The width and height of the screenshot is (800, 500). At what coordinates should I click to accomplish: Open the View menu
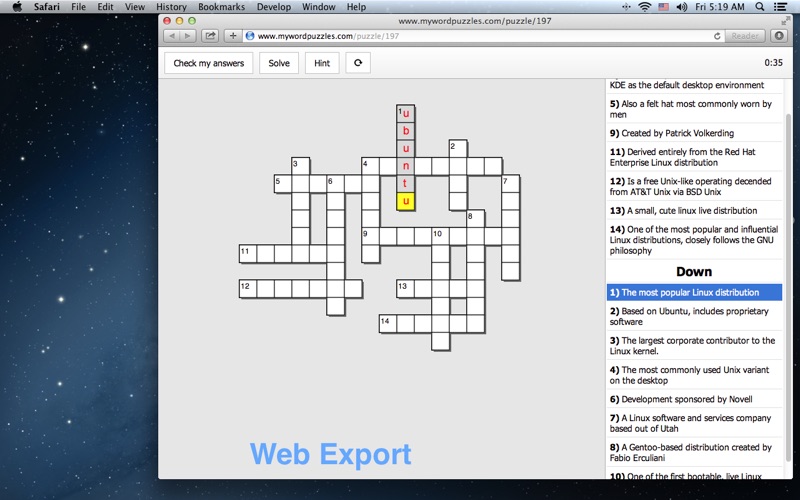pos(135,7)
